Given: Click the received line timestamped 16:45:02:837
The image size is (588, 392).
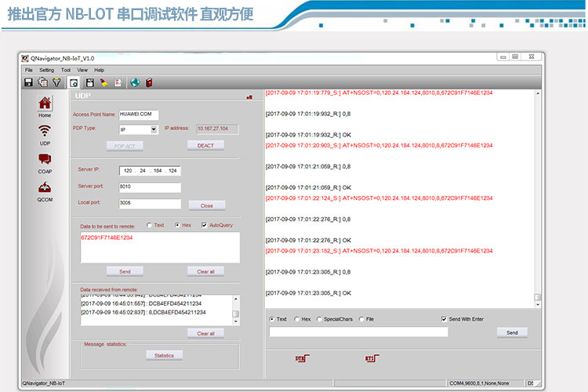Looking at the screenshot, I should (143, 313).
